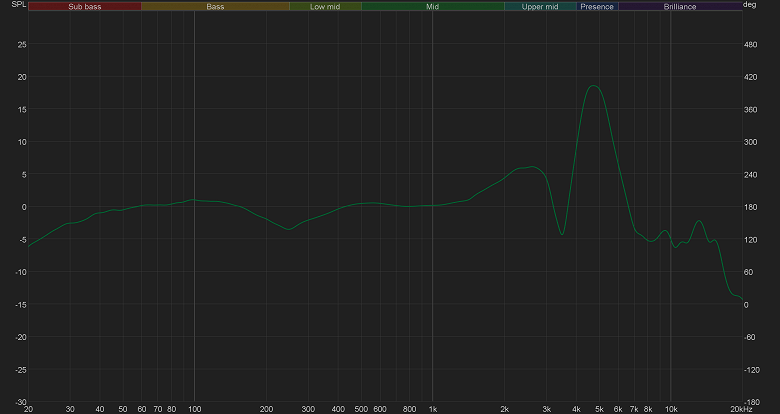Click the Upper mid band label
The image size is (780, 414).
pos(540,6)
